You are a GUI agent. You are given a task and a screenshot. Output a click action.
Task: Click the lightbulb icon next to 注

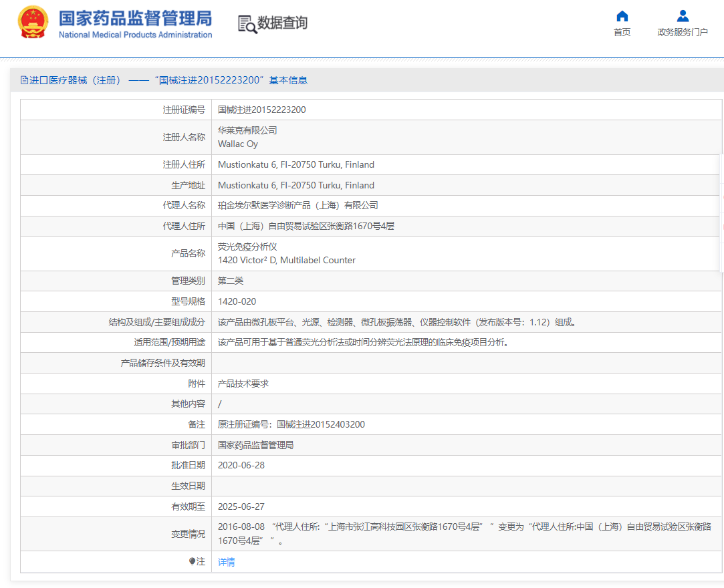coord(192,561)
